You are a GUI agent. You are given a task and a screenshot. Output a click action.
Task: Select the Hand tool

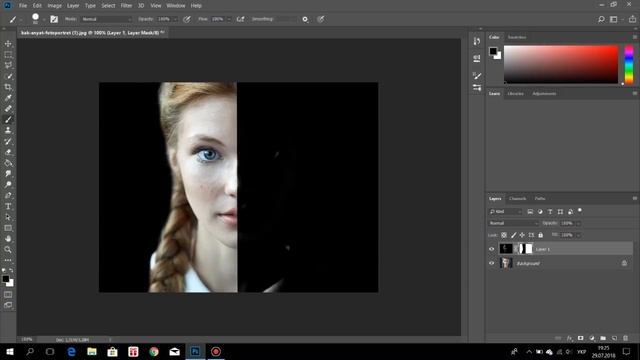point(8,239)
